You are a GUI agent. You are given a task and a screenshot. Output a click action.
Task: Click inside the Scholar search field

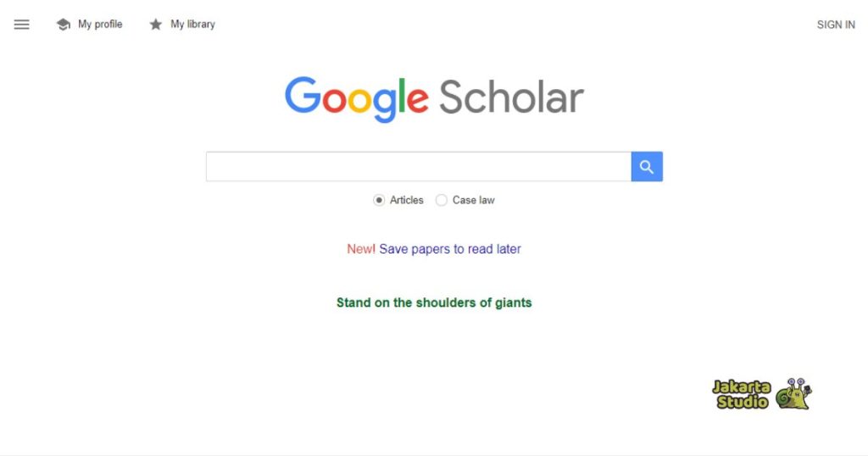click(x=419, y=167)
